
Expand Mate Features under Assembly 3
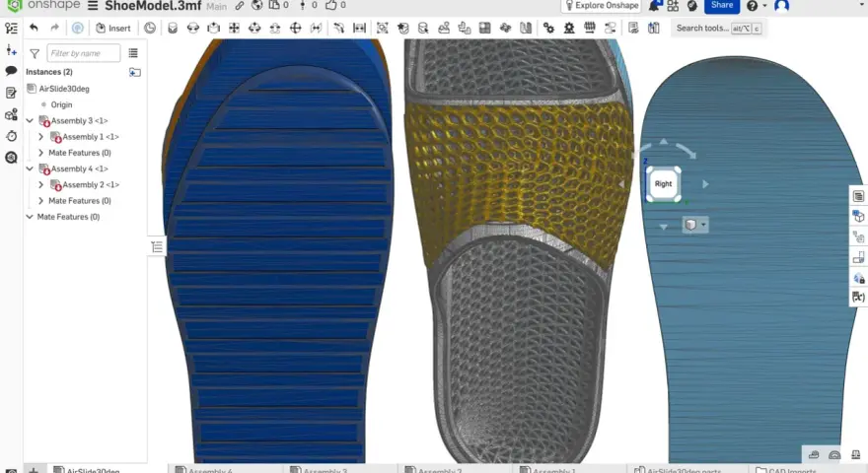pos(41,153)
